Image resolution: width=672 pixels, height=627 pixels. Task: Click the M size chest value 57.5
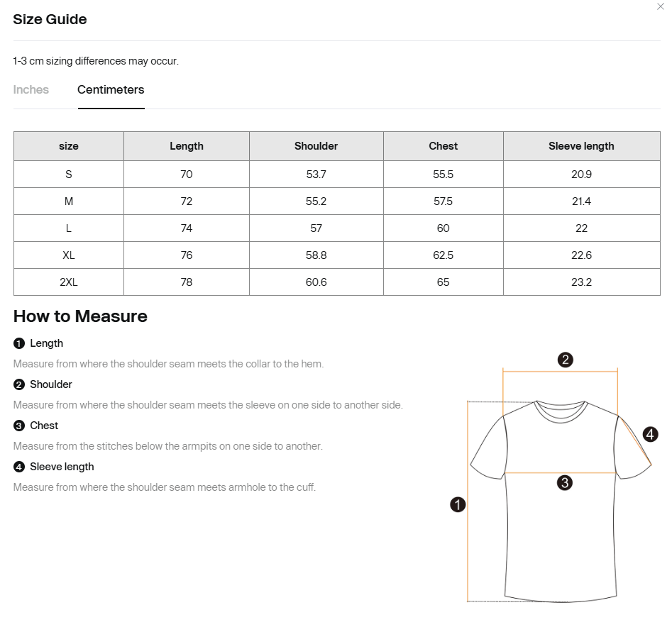[x=443, y=201]
